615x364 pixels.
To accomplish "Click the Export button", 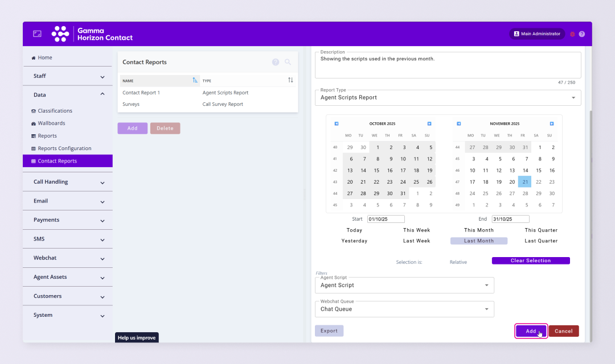I will click(329, 331).
